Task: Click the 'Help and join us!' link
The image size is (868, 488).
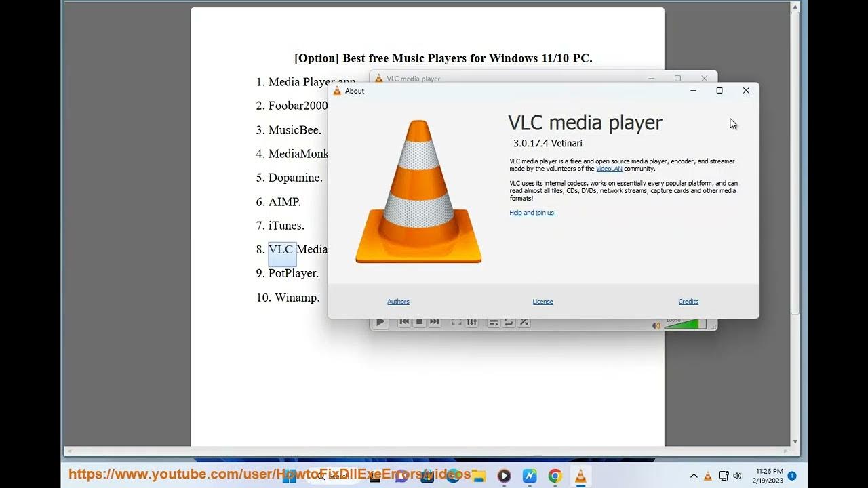Action: [532, 213]
